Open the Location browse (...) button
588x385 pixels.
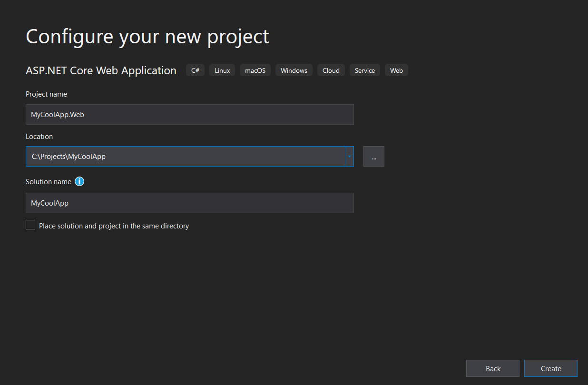click(x=373, y=156)
